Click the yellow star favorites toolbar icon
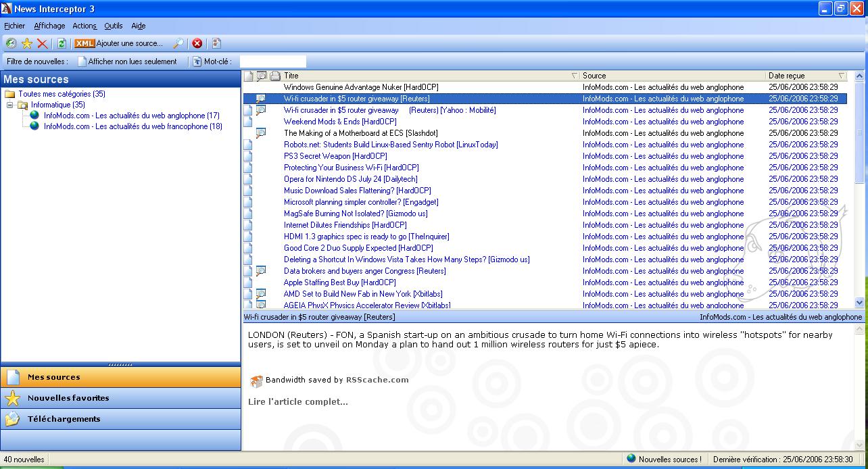The width and height of the screenshot is (868, 469). click(27, 43)
